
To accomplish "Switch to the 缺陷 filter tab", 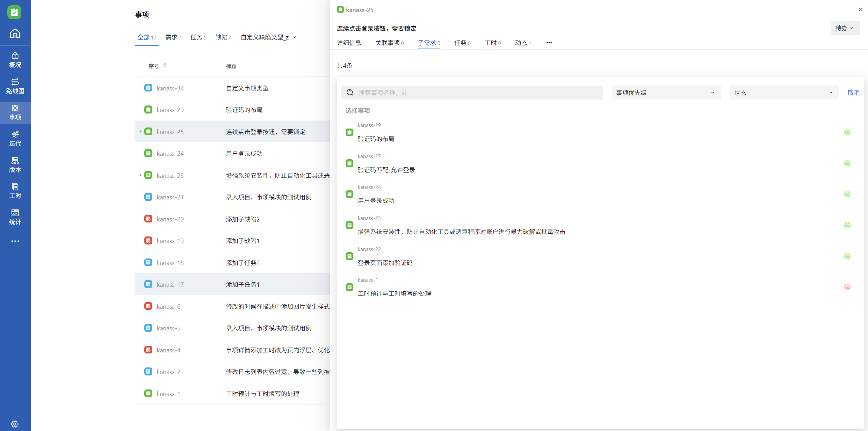I will 223,37.
